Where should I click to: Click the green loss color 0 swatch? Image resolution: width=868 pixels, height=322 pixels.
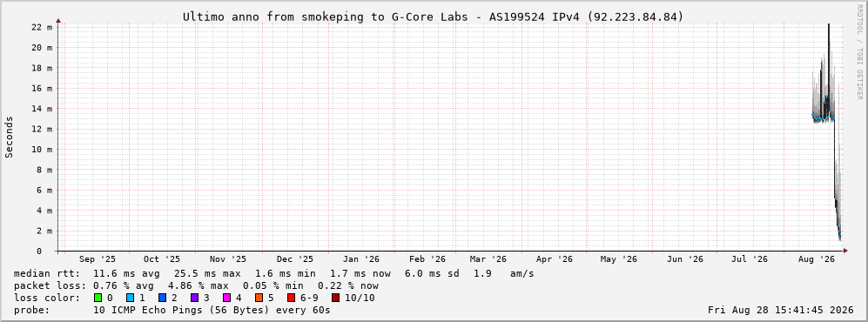tap(98, 299)
